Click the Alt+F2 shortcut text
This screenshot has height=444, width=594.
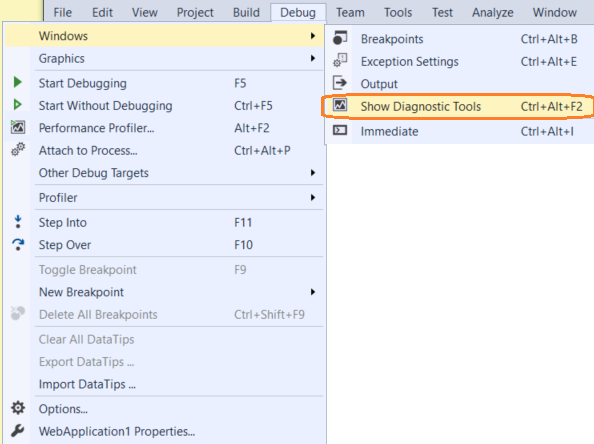pos(252,128)
